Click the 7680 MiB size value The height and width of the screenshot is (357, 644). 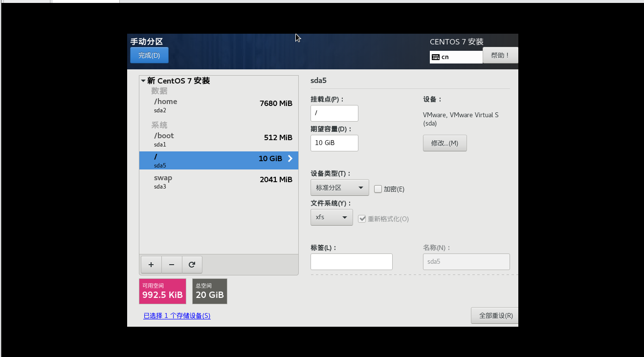[x=276, y=104]
